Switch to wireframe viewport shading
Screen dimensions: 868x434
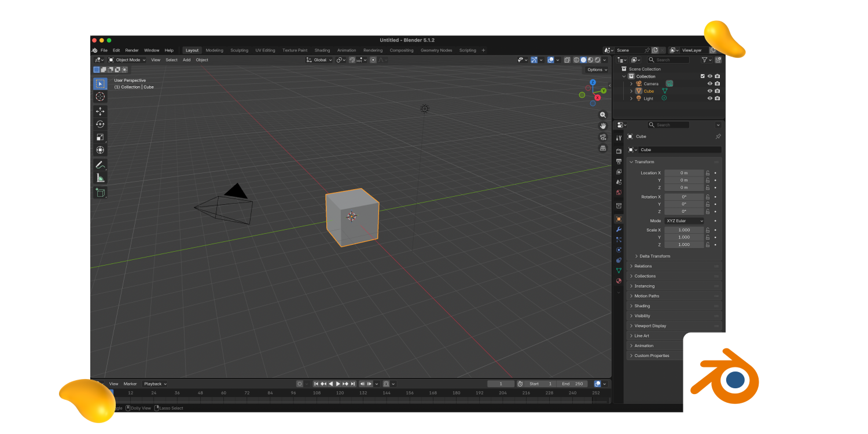click(576, 60)
